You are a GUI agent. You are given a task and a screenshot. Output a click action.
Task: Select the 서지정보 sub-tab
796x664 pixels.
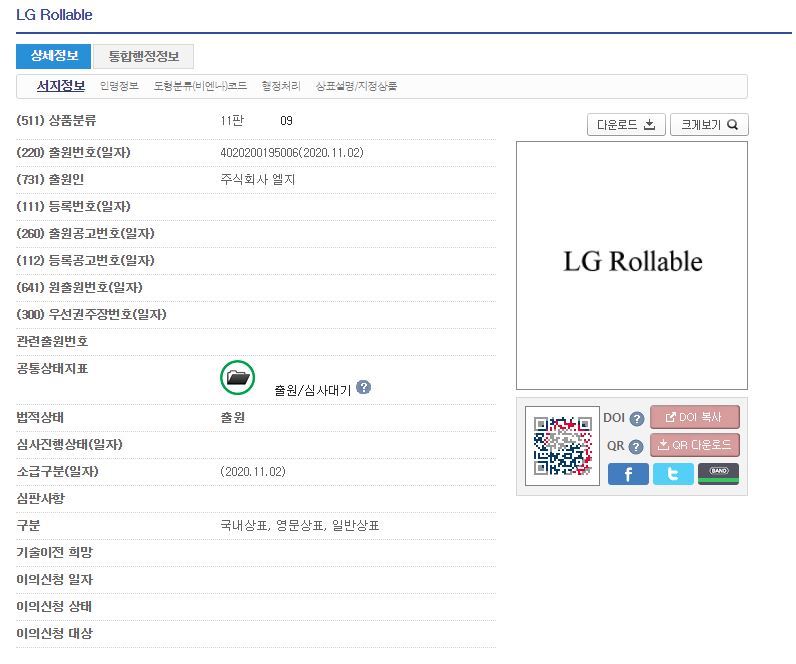click(x=61, y=86)
